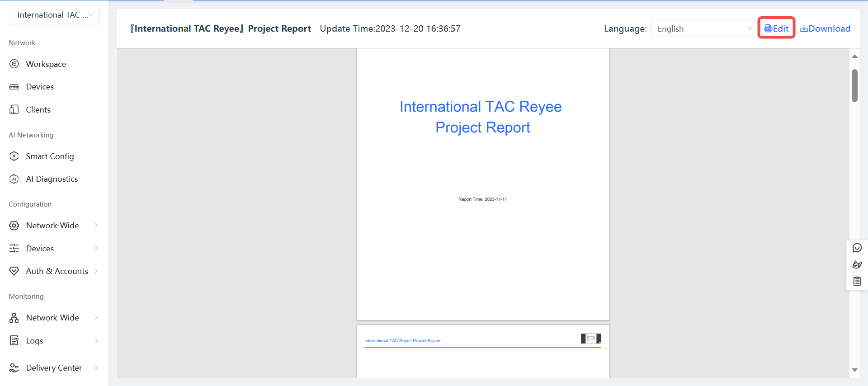868x386 pixels.
Task: Click the Clients device icon
Action: (x=14, y=110)
